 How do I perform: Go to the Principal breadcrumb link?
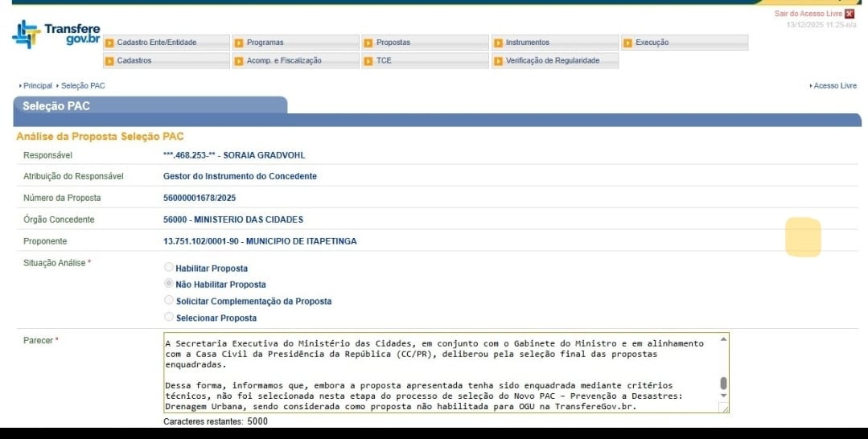tap(37, 86)
